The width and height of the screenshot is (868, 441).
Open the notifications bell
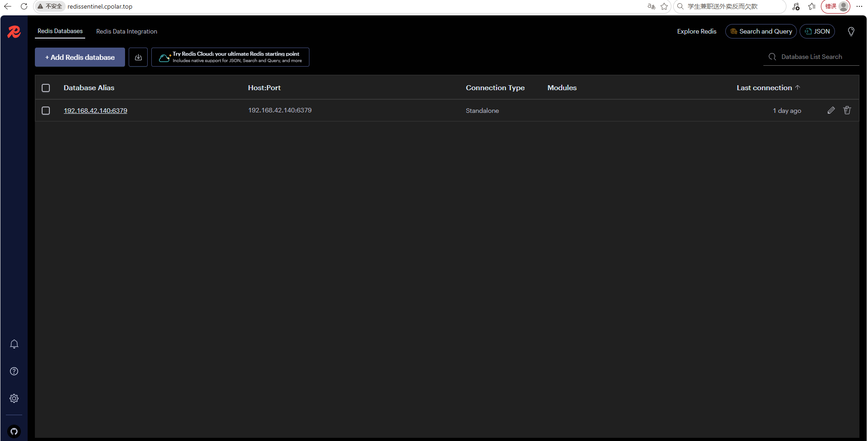click(14, 344)
